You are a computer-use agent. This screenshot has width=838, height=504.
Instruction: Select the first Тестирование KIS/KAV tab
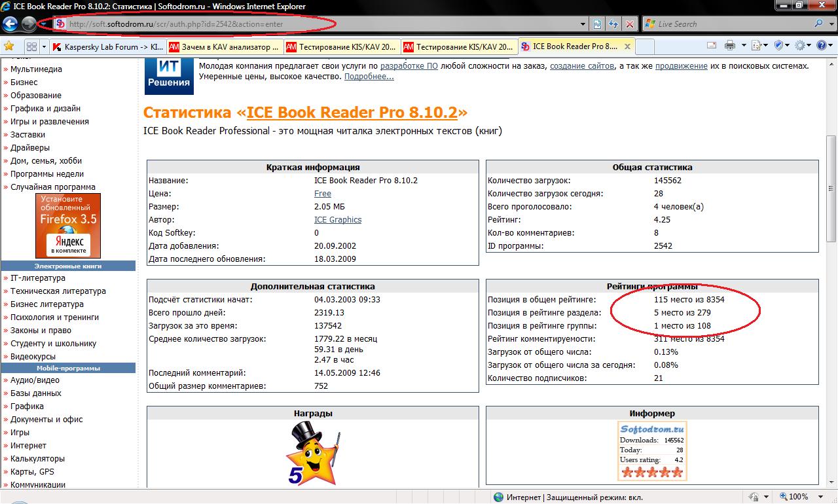click(x=342, y=46)
